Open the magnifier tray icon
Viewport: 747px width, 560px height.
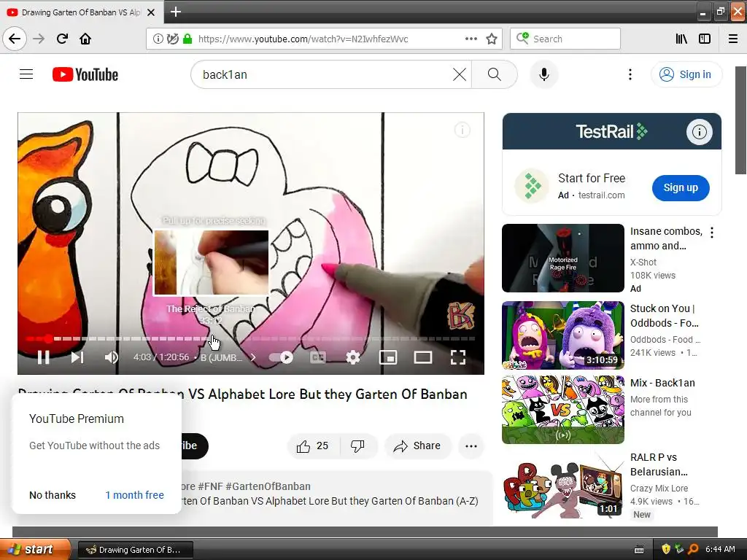(693, 549)
